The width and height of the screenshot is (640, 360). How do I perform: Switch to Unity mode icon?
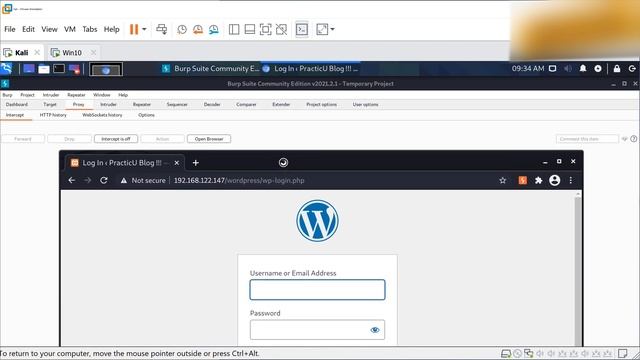tap(281, 29)
